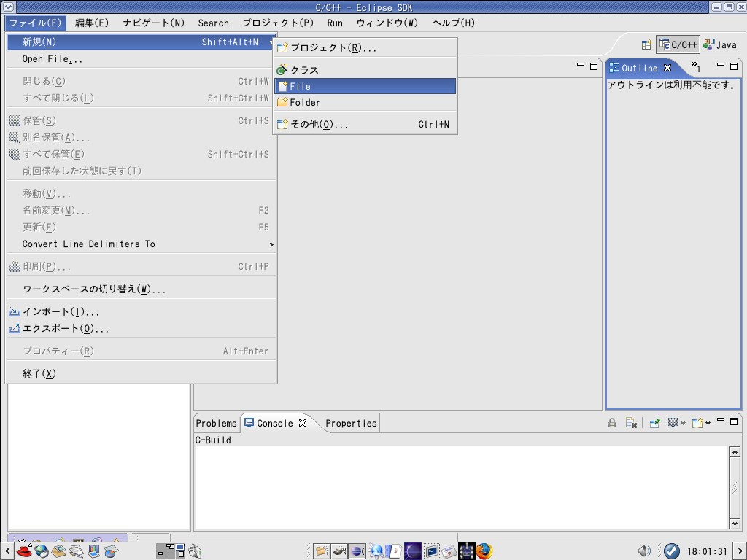Show hidden views list beside Outline
747x560 pixels.
(x=695, y=66)
